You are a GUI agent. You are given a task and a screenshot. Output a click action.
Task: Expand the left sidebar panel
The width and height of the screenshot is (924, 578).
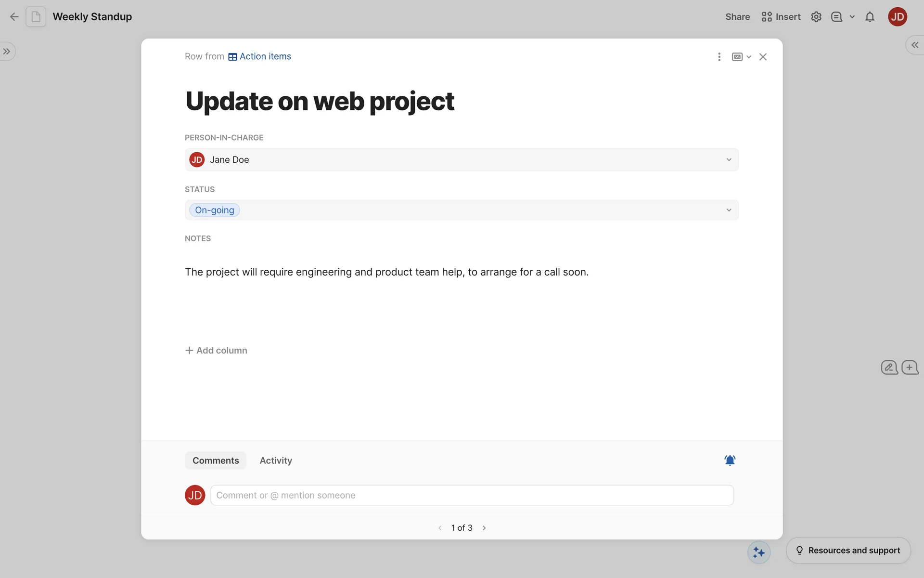pos(7,52)
